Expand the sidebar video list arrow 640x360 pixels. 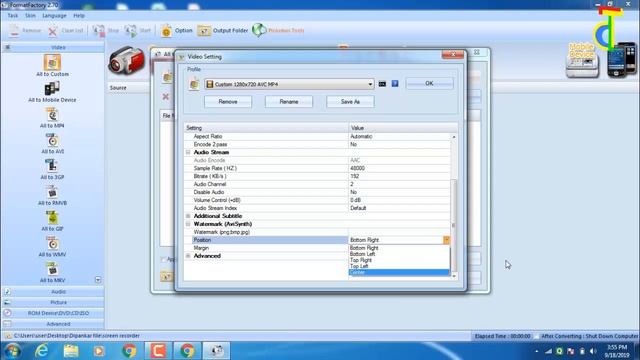[x=98, y=280]
